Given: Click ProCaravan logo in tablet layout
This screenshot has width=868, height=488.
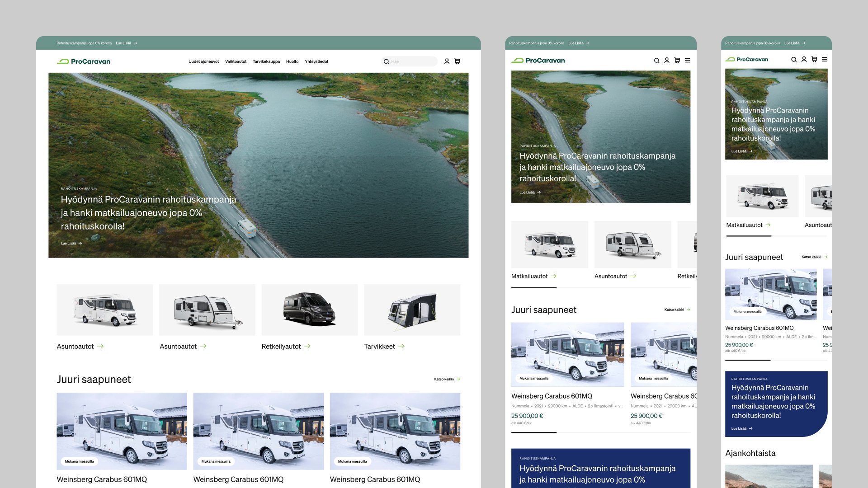Looking at the screenshot, I should pos(538,61).
